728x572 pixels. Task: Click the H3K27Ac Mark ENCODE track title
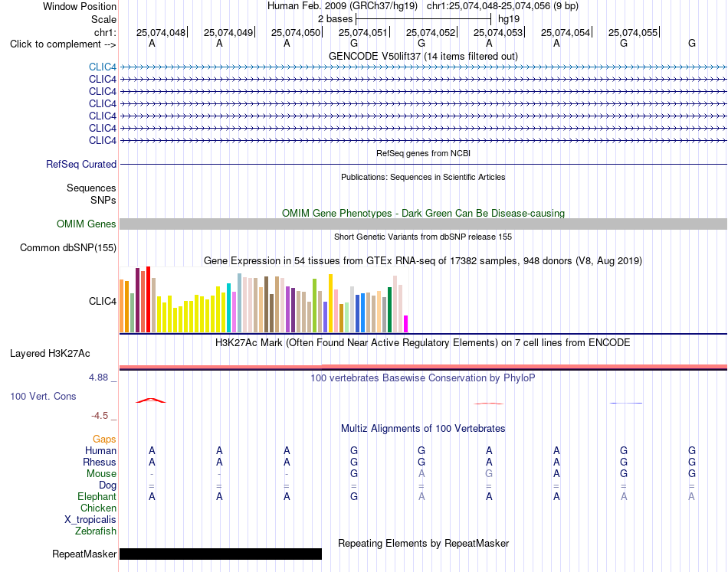pos(423,343)
